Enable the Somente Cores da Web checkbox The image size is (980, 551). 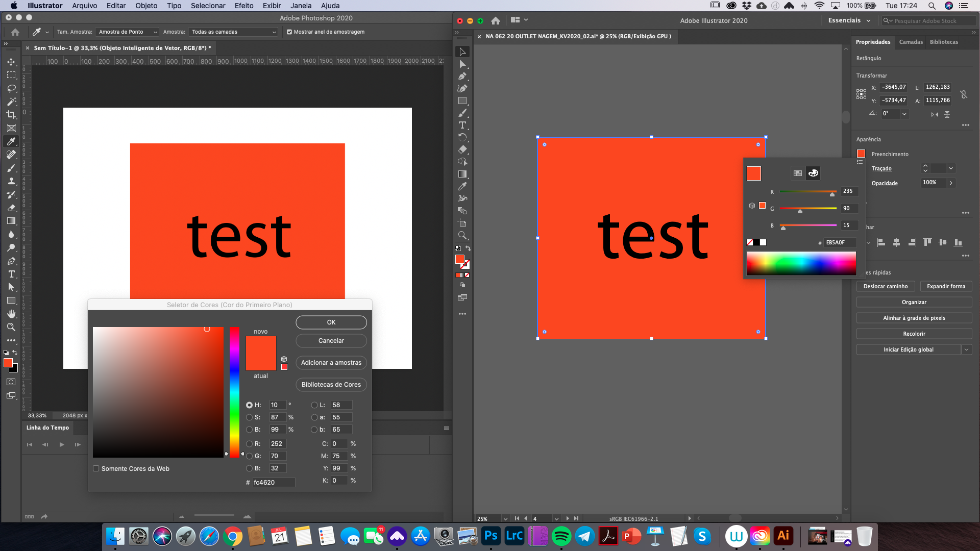[x=96, y=468]
